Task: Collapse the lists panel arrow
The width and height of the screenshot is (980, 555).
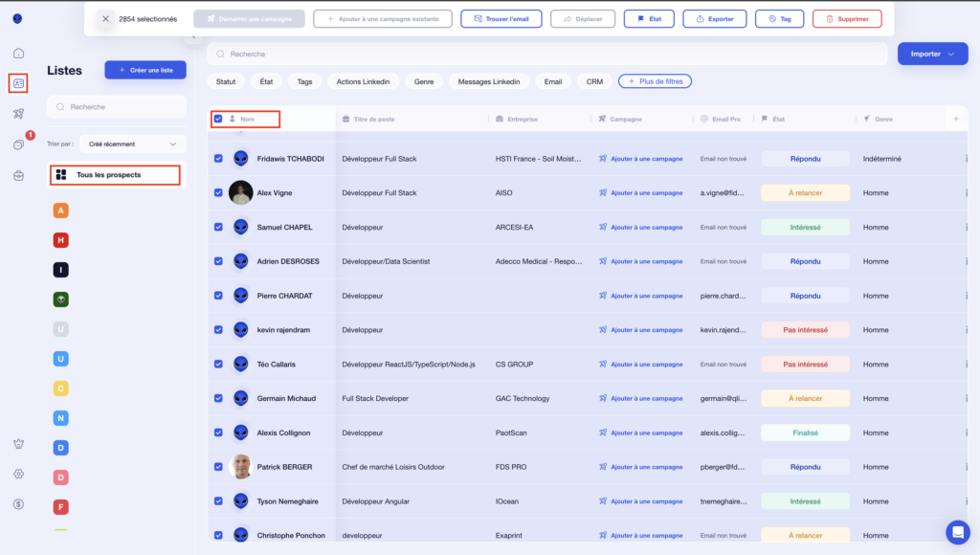Action: (193, 37)
